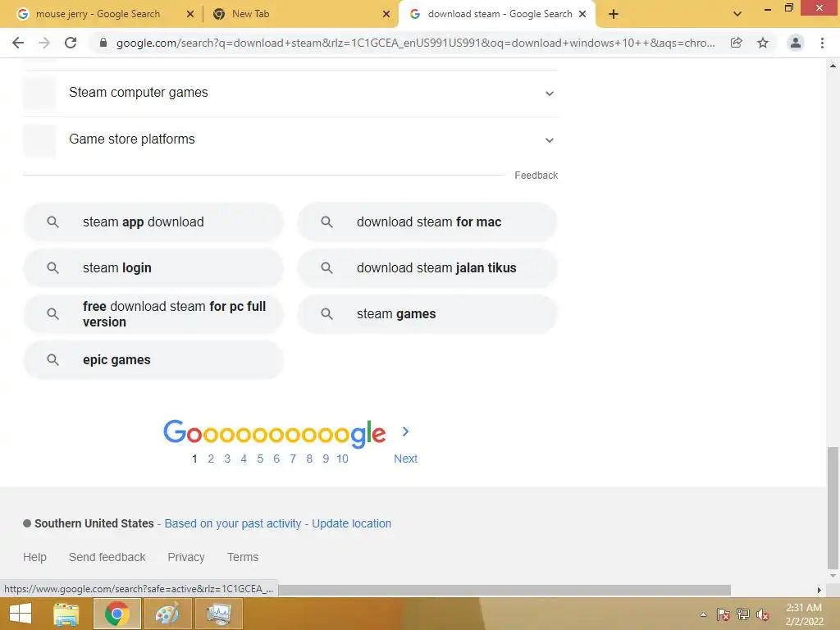Switch to mouse jerry Google Search tab
The width and height of the screenshot is (840, 630).
pos(98,14)
